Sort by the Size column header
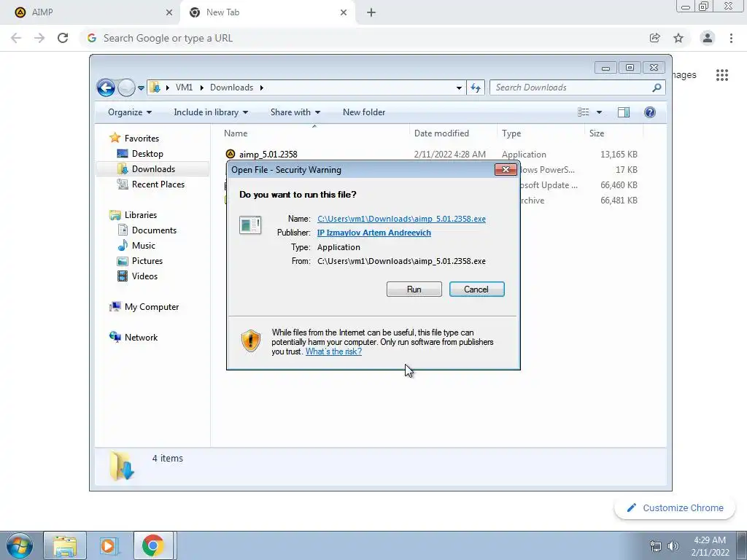Viewport: 747px width, 560px height. tap(614, 133)
